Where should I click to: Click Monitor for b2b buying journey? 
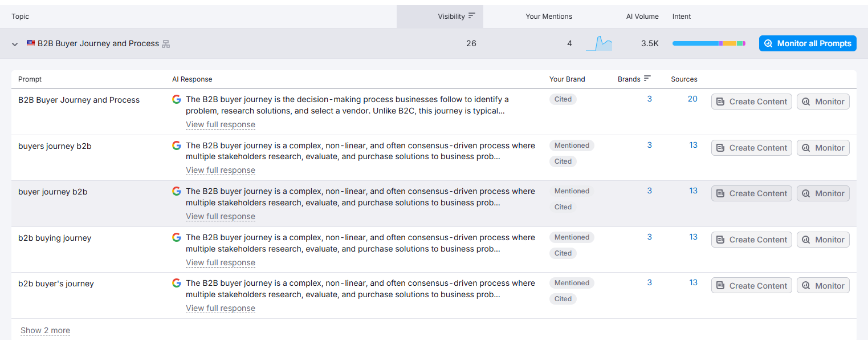823,240
